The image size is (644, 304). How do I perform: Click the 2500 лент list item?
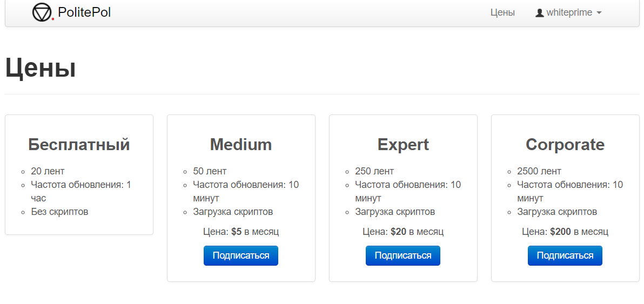539,171
